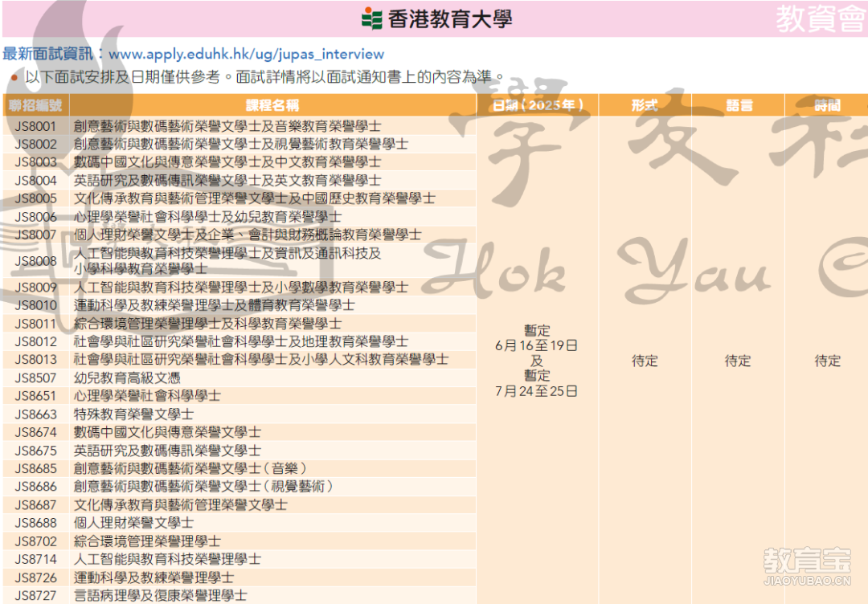Viewport: 868px width, 604px height.
Task: Select course 數碼中國文化與傳意榮譽文學士
Action: (167, 432)
